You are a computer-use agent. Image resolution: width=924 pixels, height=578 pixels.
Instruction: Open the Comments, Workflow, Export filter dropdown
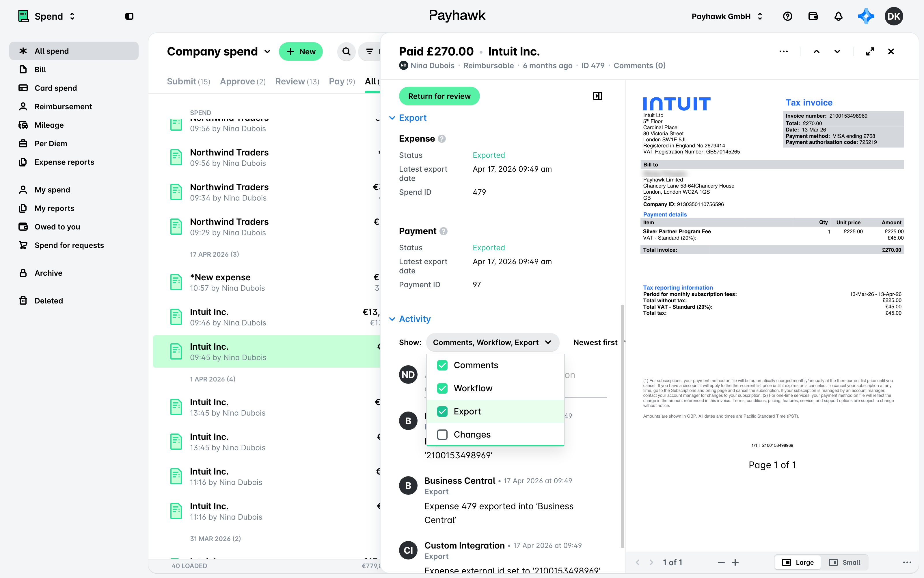click(492, 342)
